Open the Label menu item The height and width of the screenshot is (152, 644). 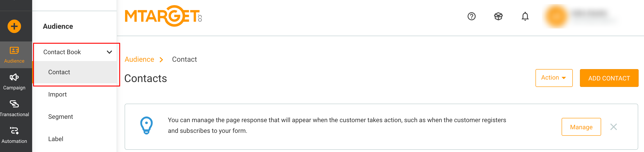[x=56, y=139]
